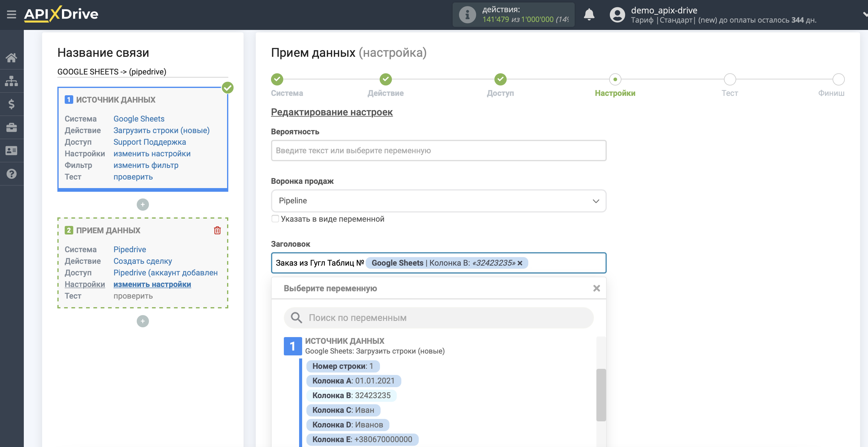Click the ПРИЕМ ДАННЫХ block header
This screenshot has width=868, height=447.
(108, 230)
